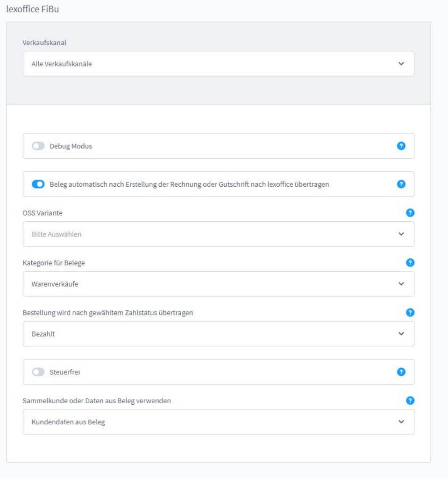The height and width of the screenshot is (478, 448).
Task: Show help for automatic Beleg transfer
Action: tap(401, 184)
